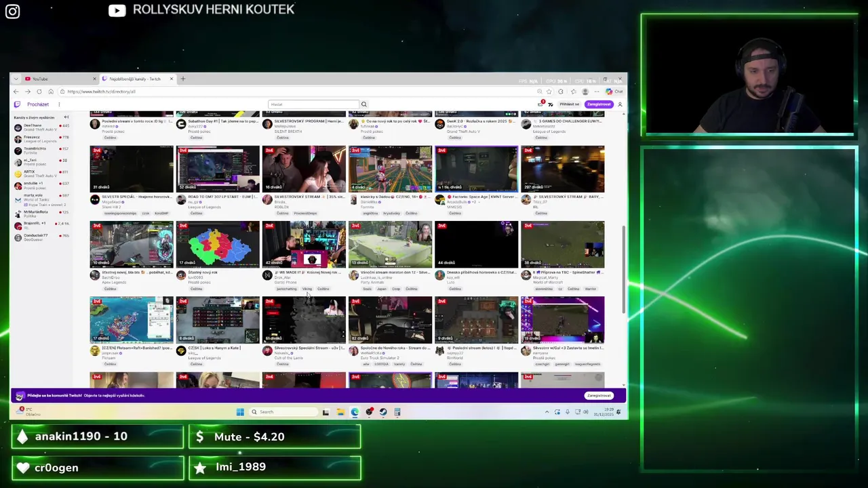The image size is (868, 488).
Task: Open the taskbar weather widget
Action: 28,411
